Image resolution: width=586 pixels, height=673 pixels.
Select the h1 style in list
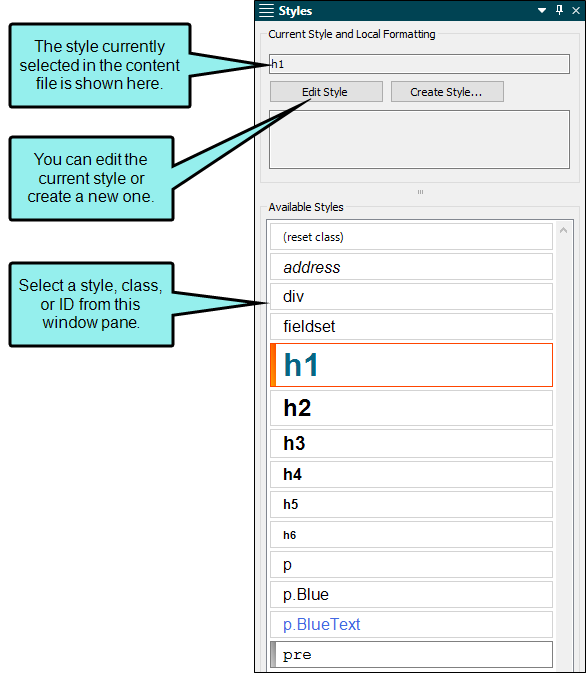[x=411, y=365]
